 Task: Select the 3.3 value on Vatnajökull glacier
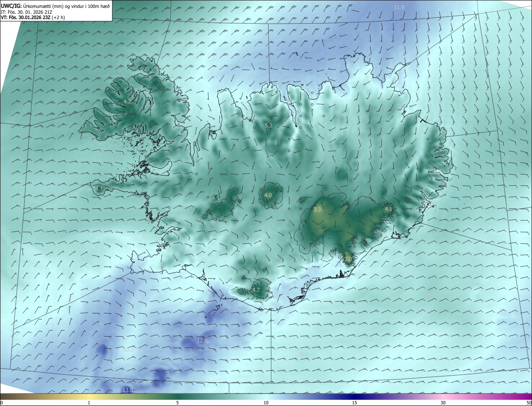[317, 210]
